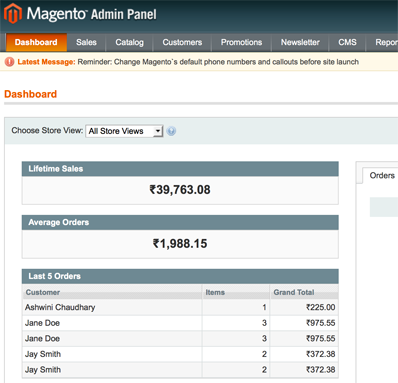Viewport: 398px width, 383px height.
Task: Click the Lifetime Sales panel header
Action: coord(180,169)
